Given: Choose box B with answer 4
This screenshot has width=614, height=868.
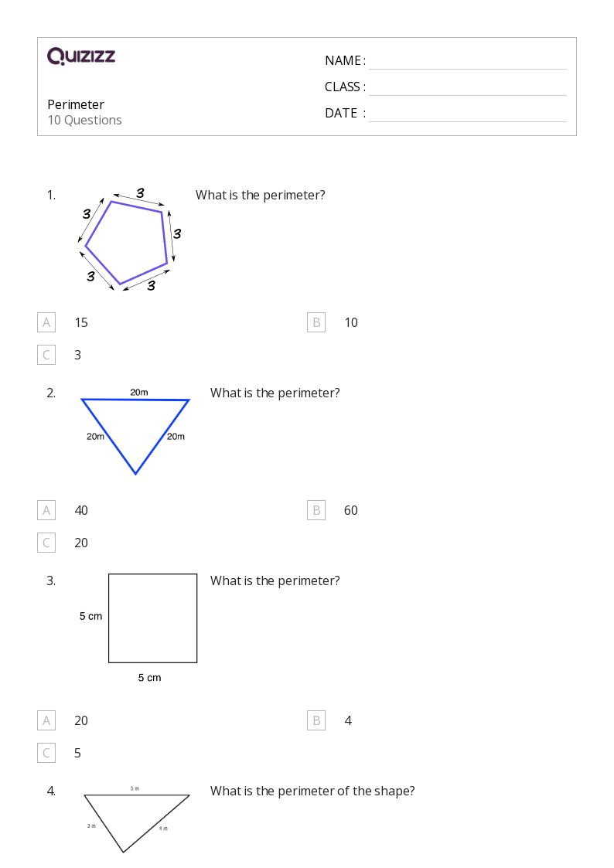Looking at the screenshot, I should (316, 720).
